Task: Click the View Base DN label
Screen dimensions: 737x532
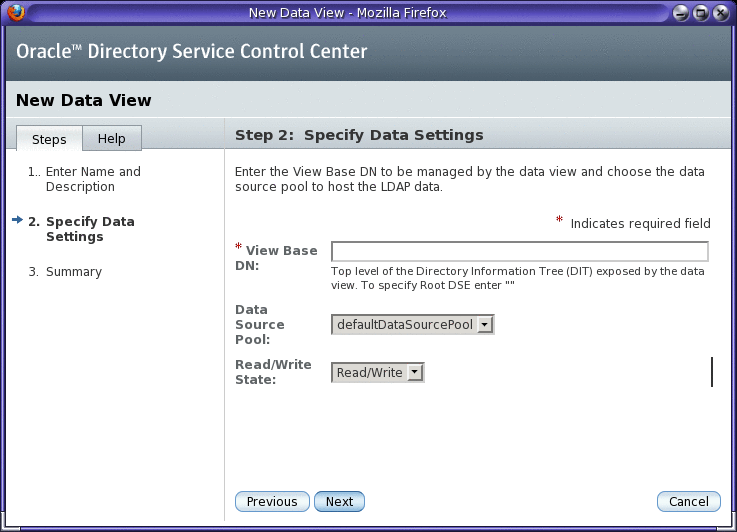Action: coord(276,258)
